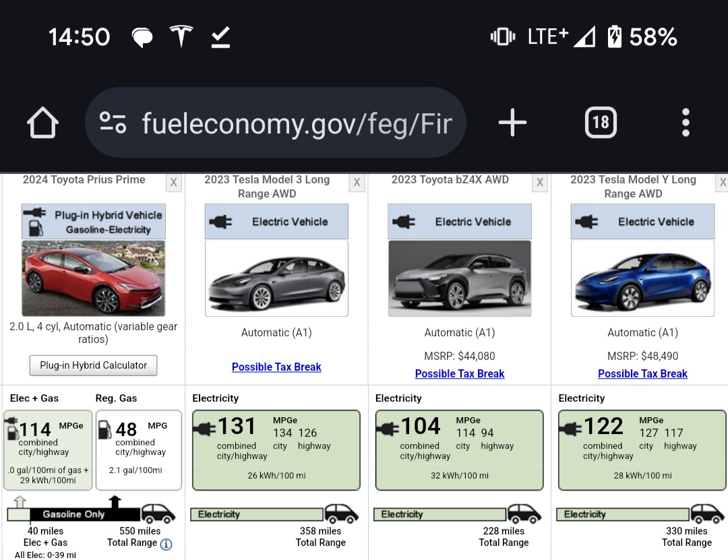Tap the MSRP: $44,080 text
This screenshot has height=560, width=728.
460,356
